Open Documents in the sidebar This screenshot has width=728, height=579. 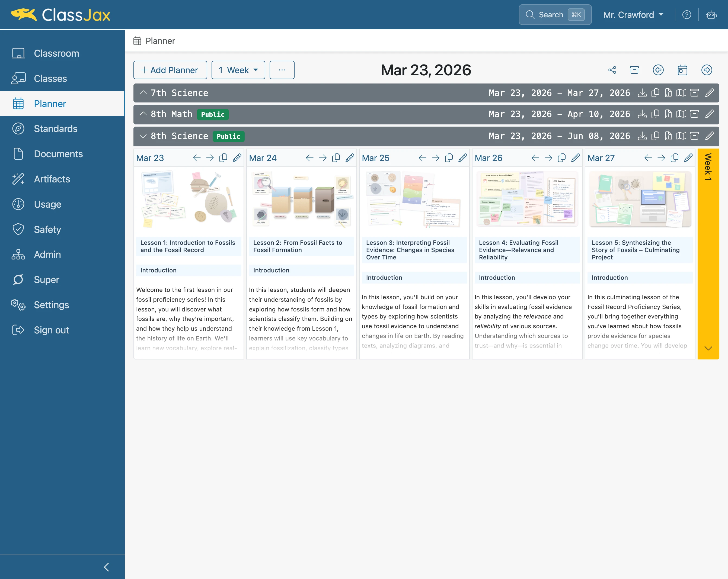62,154
